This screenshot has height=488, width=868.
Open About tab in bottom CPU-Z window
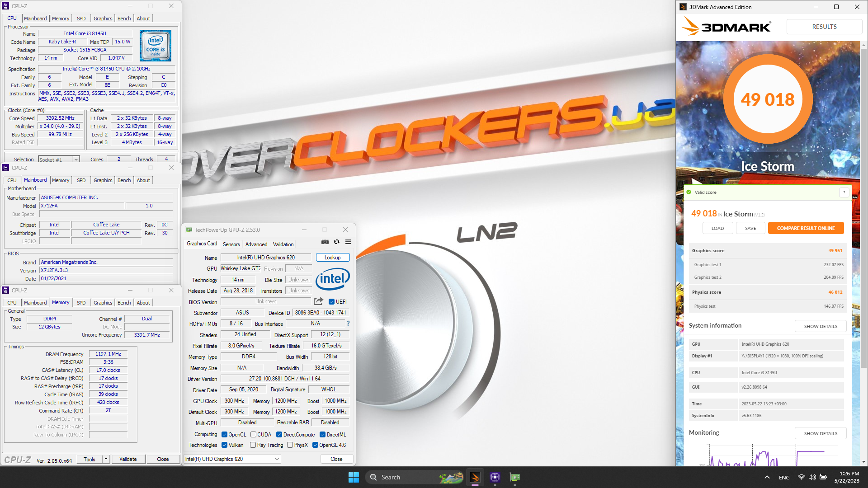pyautogui.click(x=143, y=303)
